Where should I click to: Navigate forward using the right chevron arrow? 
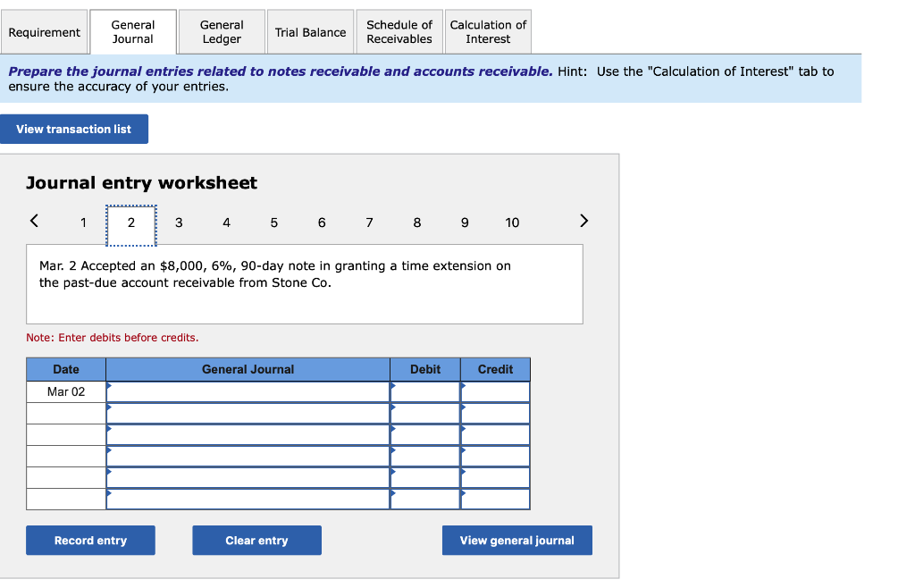click(583, 221)
